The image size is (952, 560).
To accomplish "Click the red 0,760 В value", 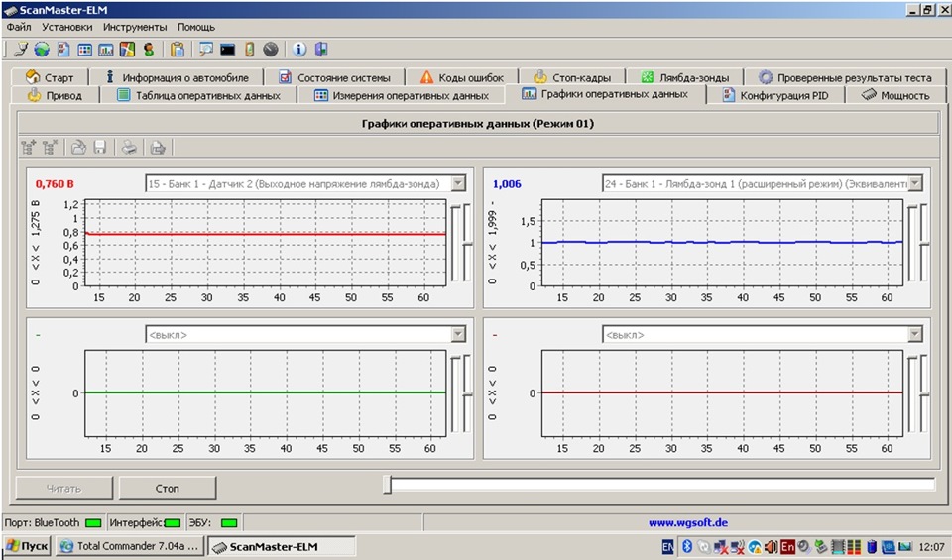I will pos(55,183).
